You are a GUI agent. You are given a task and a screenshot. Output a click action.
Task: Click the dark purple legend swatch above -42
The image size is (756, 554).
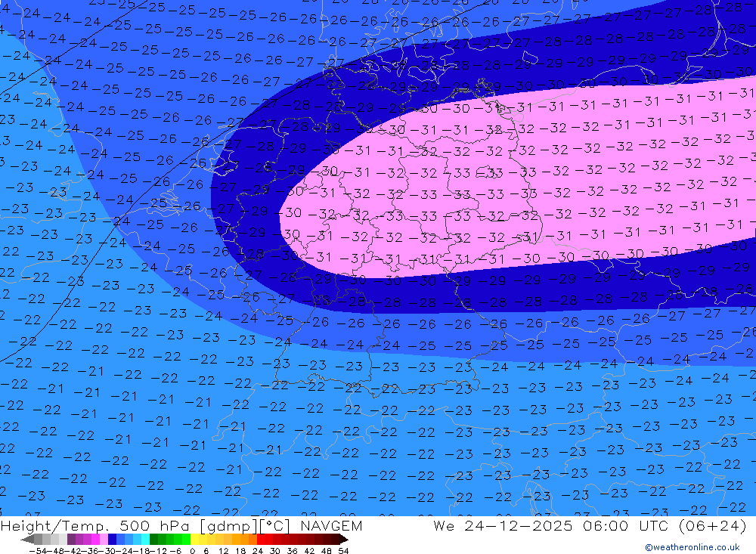pos(71,539)
